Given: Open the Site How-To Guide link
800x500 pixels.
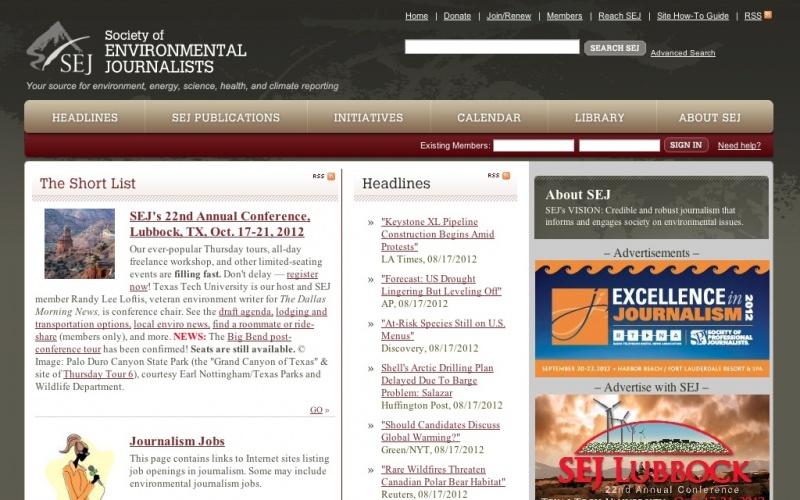Looking at the screenshot, I should coord(692,16).
